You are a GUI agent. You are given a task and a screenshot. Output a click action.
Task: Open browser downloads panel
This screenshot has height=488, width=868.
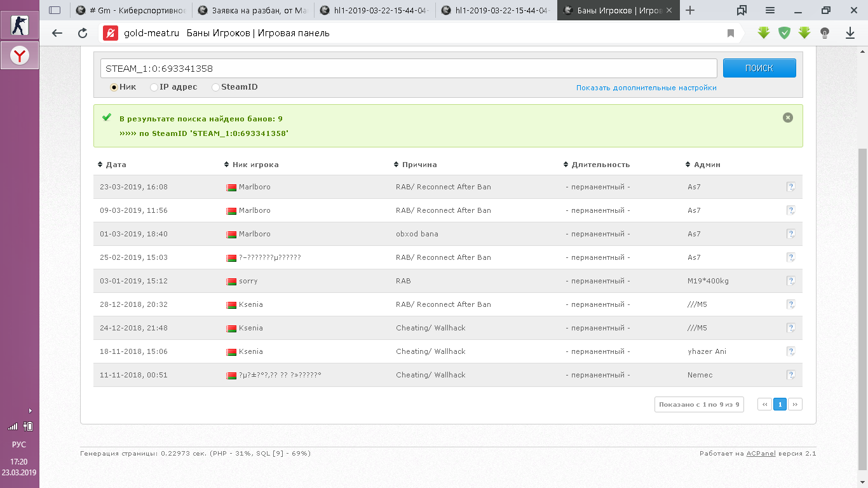coord(850,33)
